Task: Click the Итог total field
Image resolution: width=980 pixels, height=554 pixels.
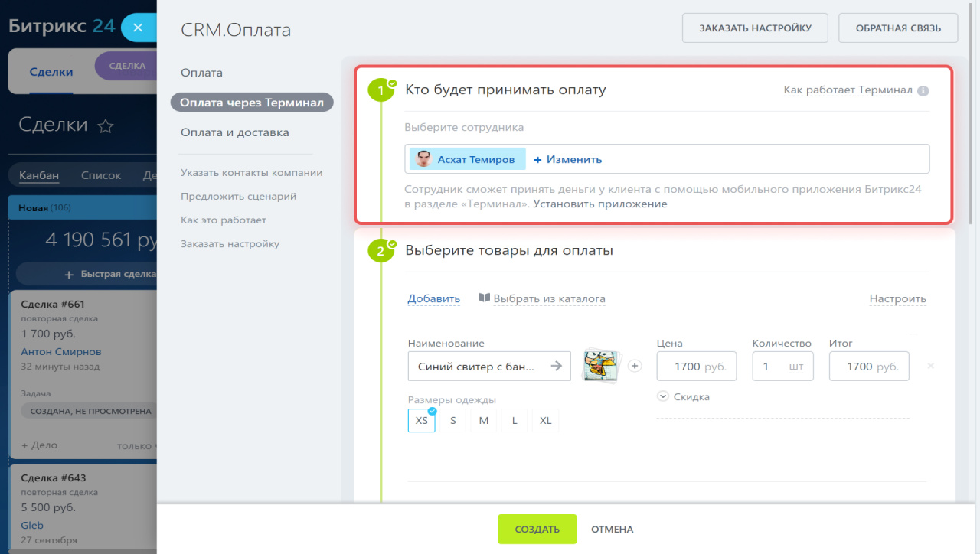Action: click(869, 367)
